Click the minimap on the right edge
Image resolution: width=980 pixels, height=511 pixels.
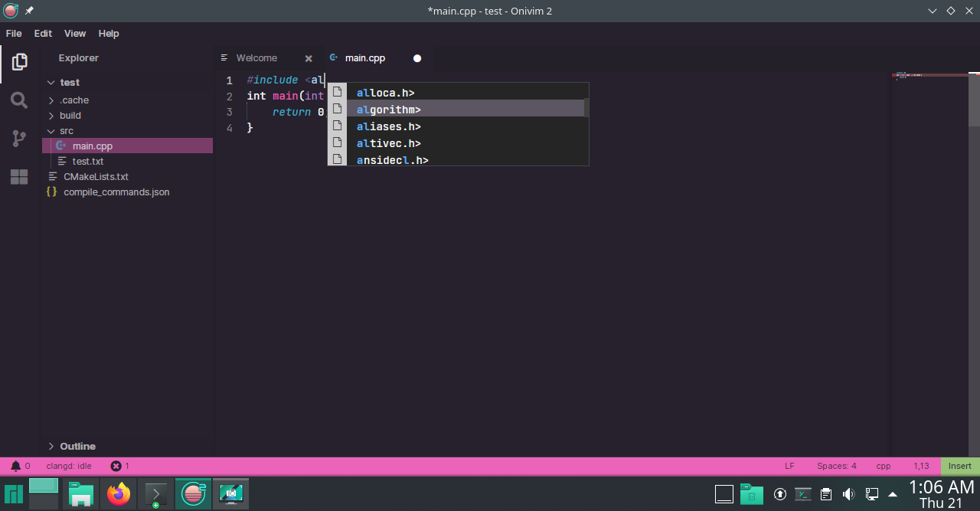tap(929, 77)
